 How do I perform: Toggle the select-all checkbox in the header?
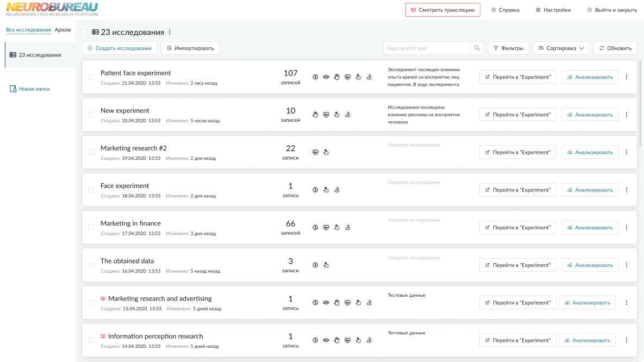(85, 32)
